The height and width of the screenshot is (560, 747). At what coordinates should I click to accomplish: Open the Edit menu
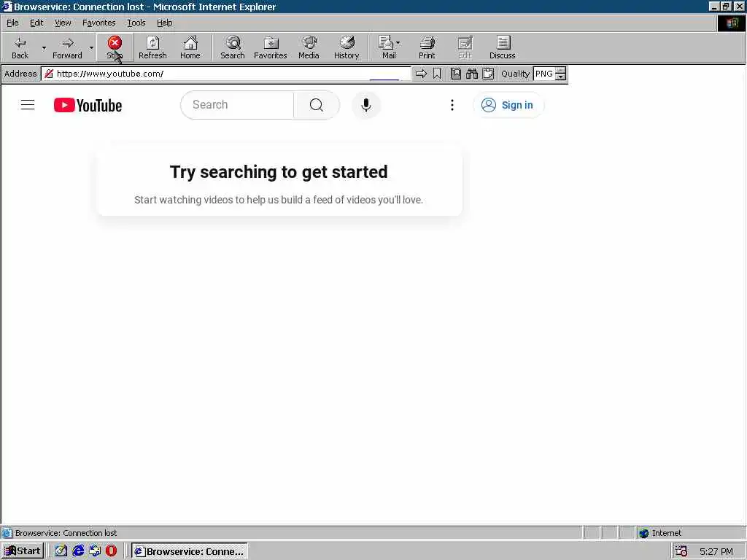36,23
